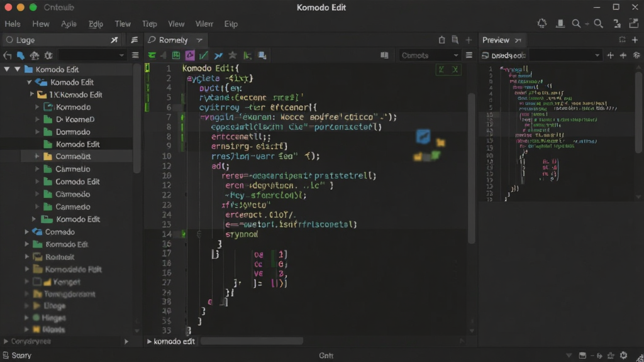Select the Cammetio folder in the tree

73,169
